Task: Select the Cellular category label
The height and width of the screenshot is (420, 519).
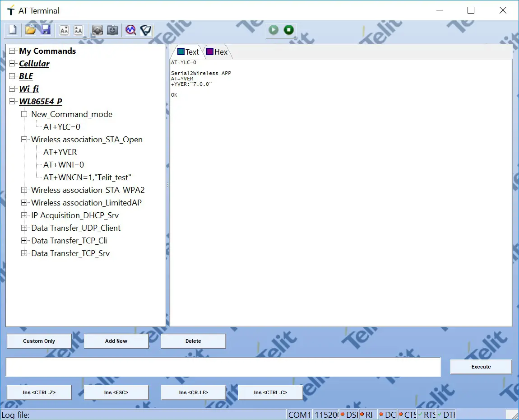Action: click(34, 64)
